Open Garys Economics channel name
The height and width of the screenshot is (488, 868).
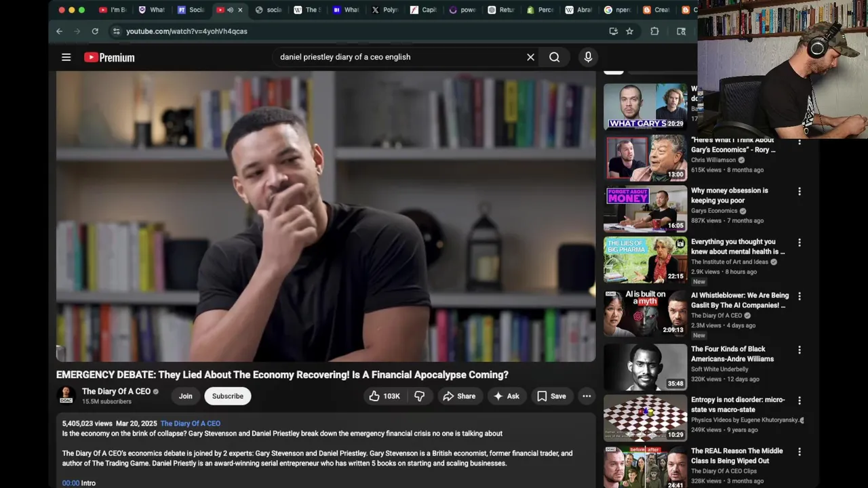point(714,211)
